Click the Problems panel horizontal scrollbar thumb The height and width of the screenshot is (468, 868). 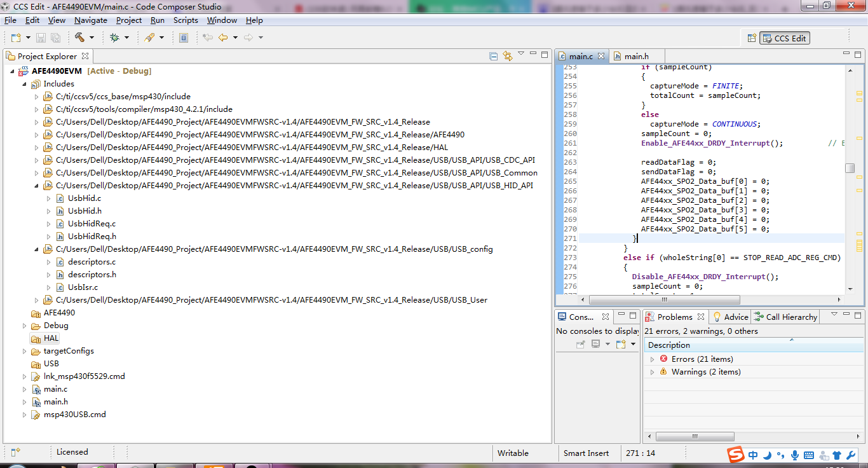click(x=695, y=437)
